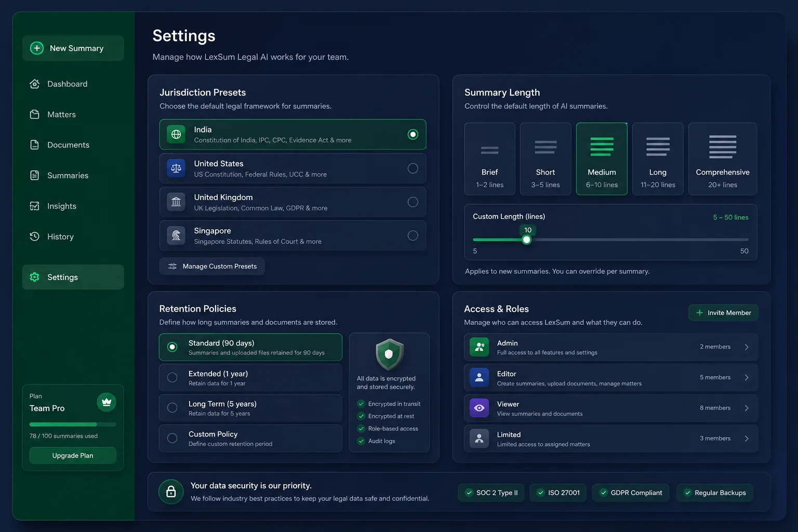798x532 pixels.
Task: Expand the Editor role chevron
Action: click(747, 378)
